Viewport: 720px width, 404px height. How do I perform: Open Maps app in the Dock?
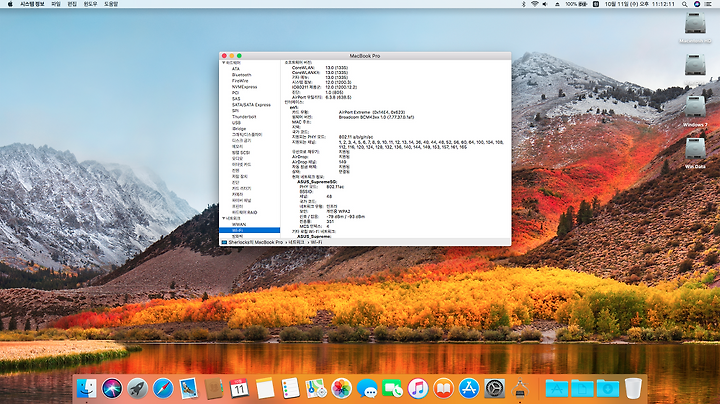[x=316, y=388]
